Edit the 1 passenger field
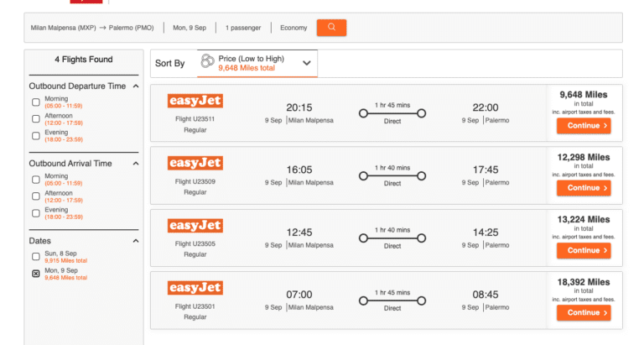Viewport: 644px width, 345px height. point(244,28)
